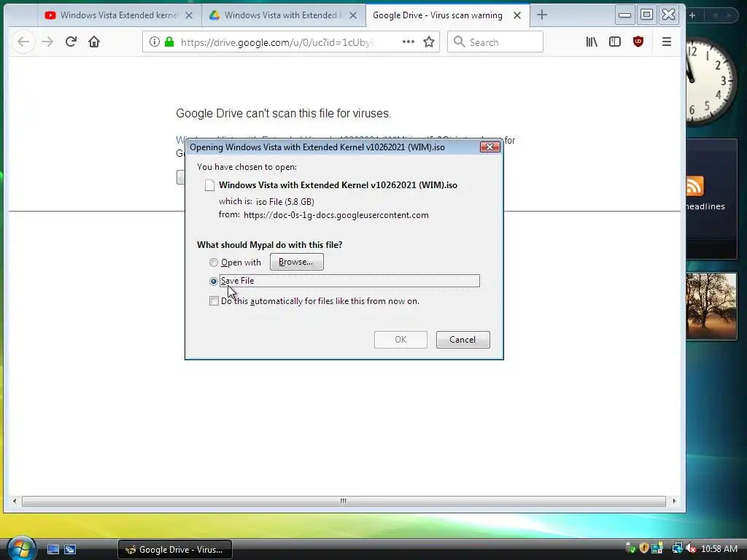747x560 pixels.
Task: Click the network connection tray icon
Action: click(x=677, y=548)
